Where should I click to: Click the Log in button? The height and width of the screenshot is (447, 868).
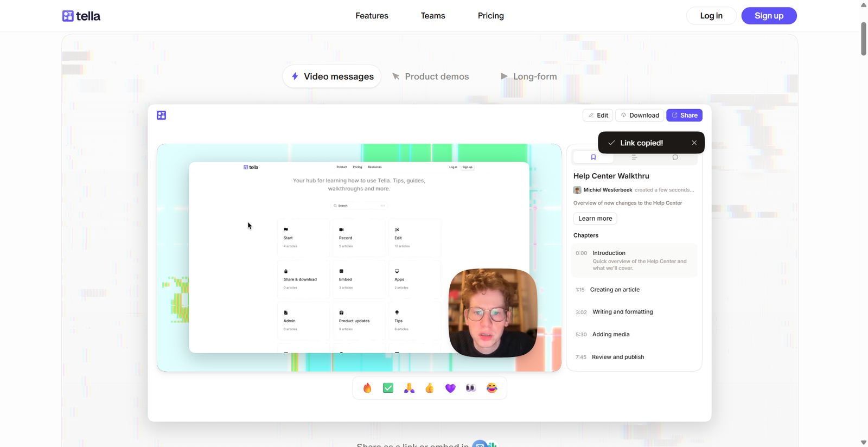pyautogui.click(x=711, y=16)
